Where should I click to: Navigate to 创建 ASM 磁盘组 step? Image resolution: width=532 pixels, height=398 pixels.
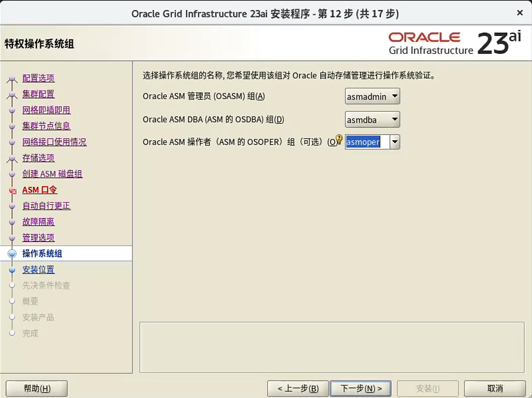click(52, 174)
